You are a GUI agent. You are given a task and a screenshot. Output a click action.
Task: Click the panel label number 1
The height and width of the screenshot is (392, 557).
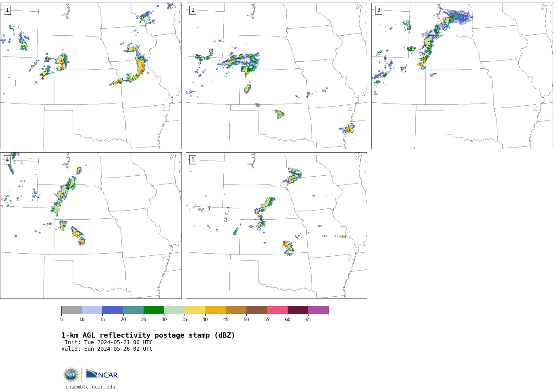7,10
